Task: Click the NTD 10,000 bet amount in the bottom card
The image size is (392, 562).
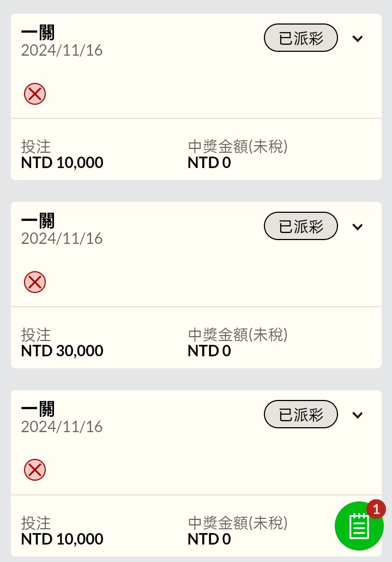Action: (x=62, y=539)
